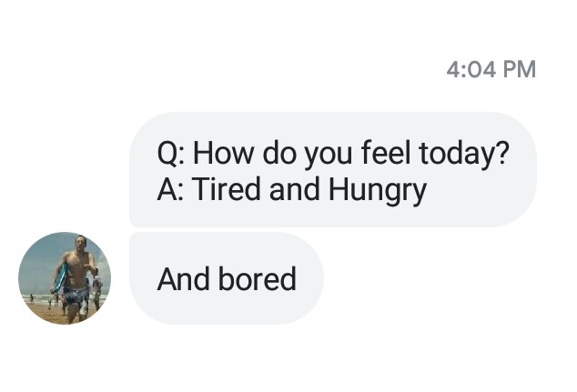Select the "How do you feel today?" message bubble
The height and width of the screenshot is (392, 577).
click(332, 170)
